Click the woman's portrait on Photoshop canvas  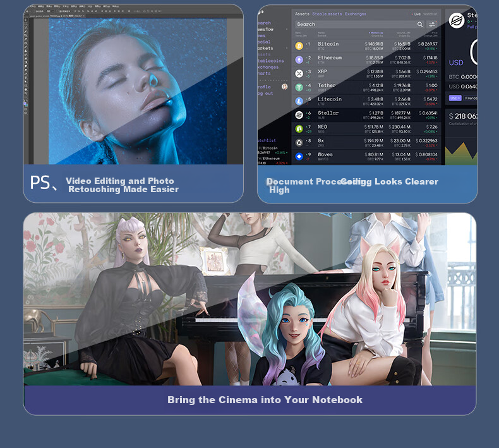tap(138, 91)
